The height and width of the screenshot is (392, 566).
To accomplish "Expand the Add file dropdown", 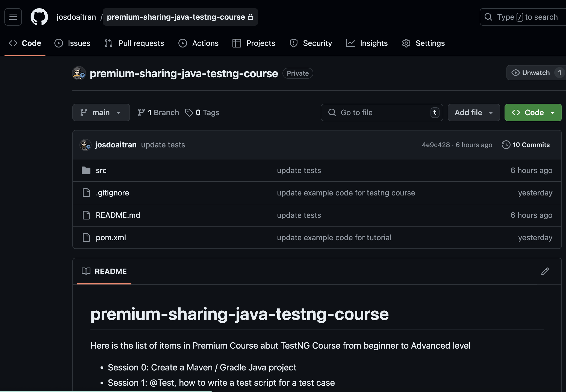I will coord(474,112).
